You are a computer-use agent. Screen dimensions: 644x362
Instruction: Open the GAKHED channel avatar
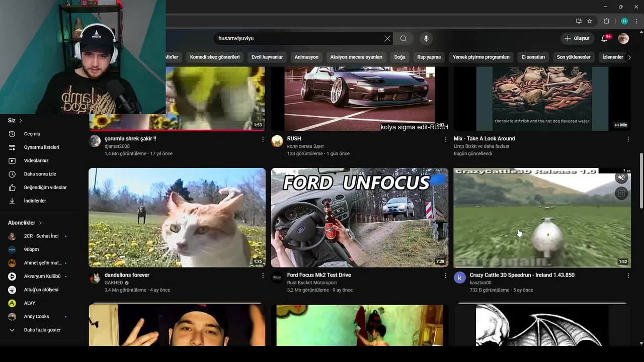coord(95,278)
